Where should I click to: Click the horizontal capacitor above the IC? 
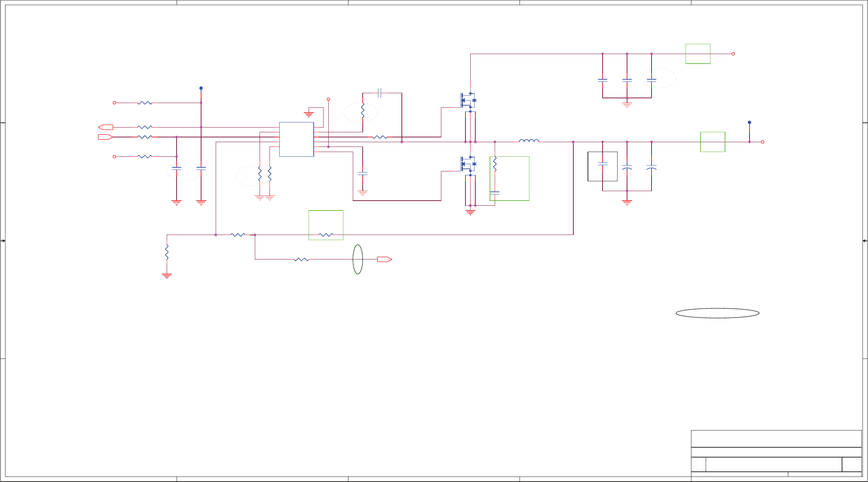pos(380,93)
